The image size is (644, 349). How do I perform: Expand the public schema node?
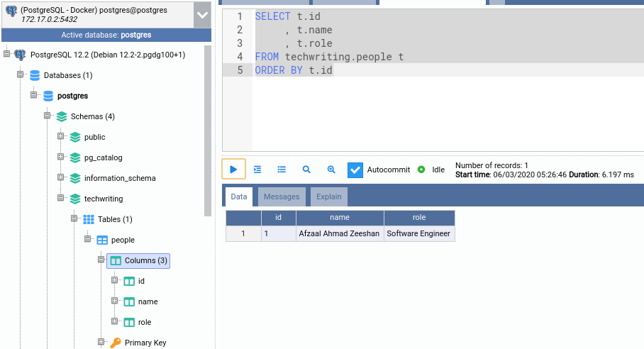click(60, 137)
